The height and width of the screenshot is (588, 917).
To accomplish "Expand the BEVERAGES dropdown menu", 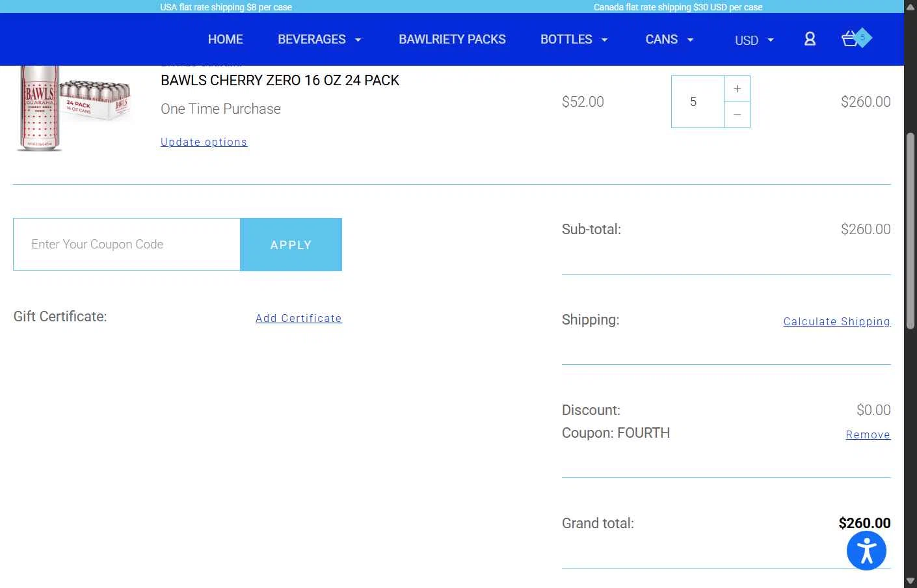I will (319, 39).
